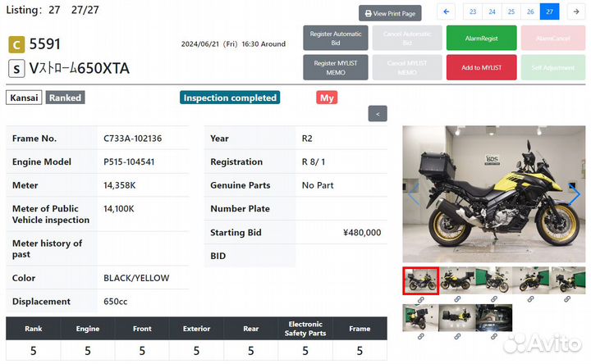Select the third thumbnail in top row
This screenshot has width=591, height=364.
494,281
